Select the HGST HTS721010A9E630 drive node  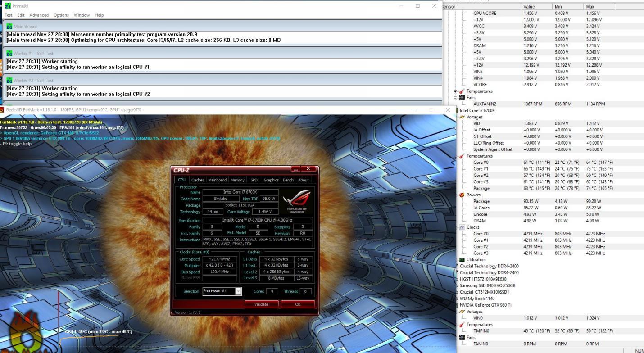(x=483, y=279)
